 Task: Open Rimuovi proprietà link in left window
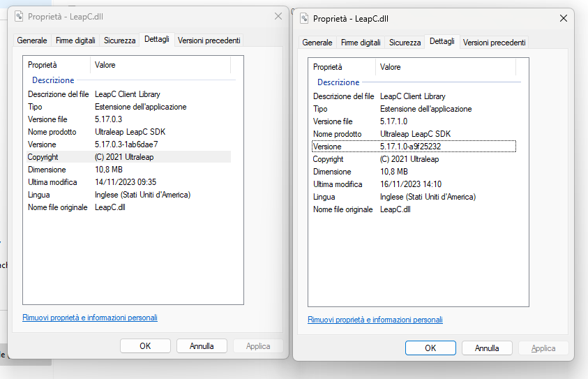90,318
